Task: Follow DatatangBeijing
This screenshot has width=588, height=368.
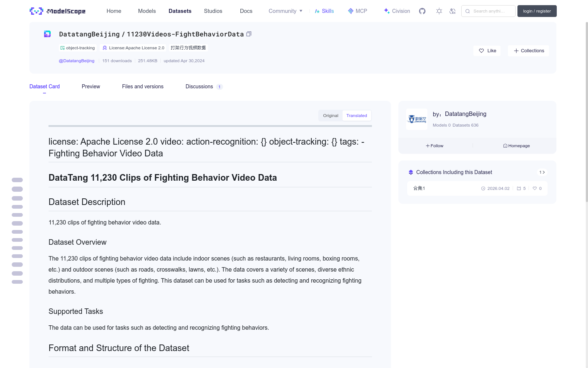Action: (434, 146)
